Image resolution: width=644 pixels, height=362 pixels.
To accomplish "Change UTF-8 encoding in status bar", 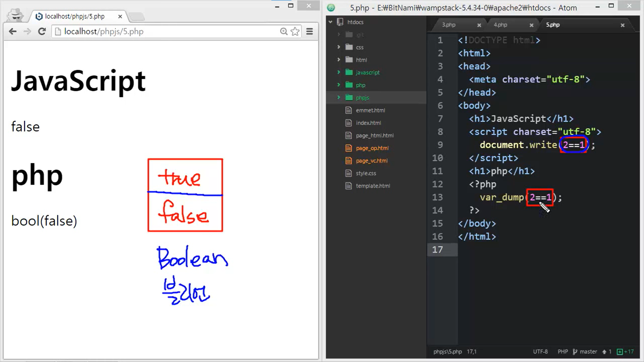I will [540, 352].
